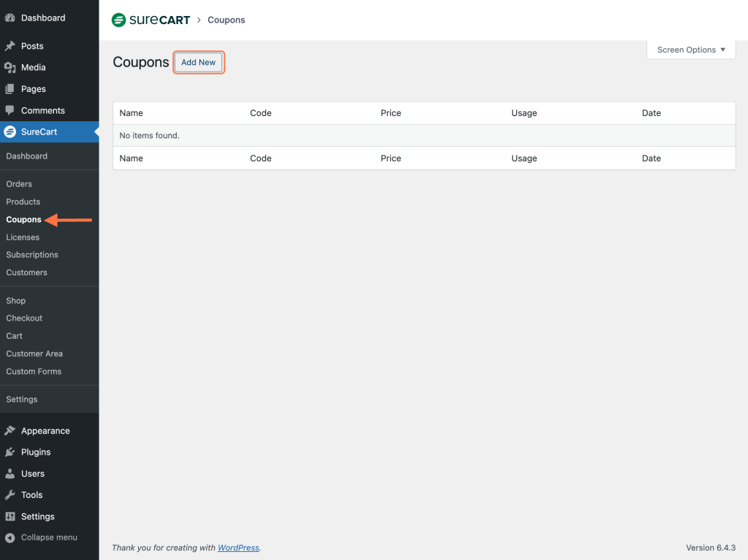Click the Tools wrench icon
This screenshot has height=560, width=748.
coord(10,495)
